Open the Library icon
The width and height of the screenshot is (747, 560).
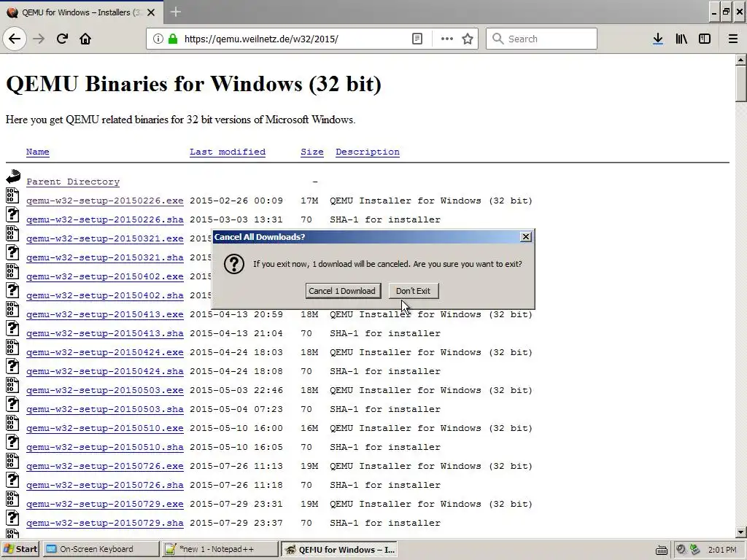pos(681,39)
